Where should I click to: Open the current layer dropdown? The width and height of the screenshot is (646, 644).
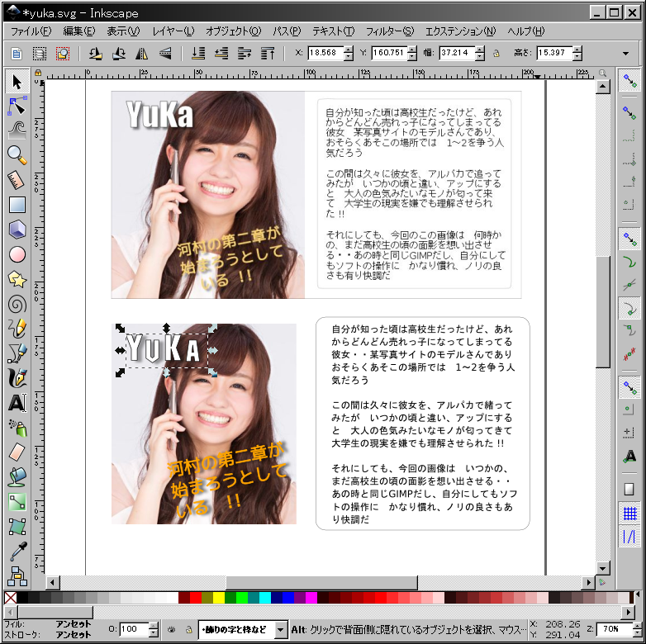coord(281,629)
